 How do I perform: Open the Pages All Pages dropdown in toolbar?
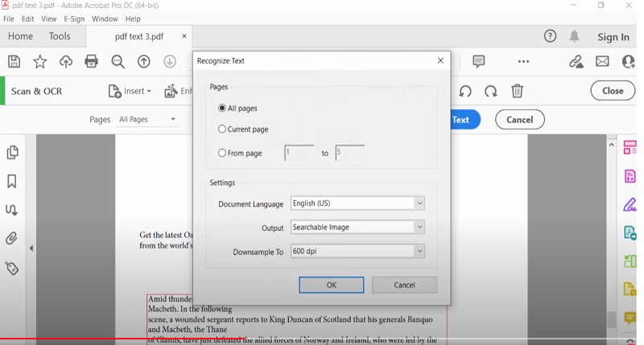point(147,119)
